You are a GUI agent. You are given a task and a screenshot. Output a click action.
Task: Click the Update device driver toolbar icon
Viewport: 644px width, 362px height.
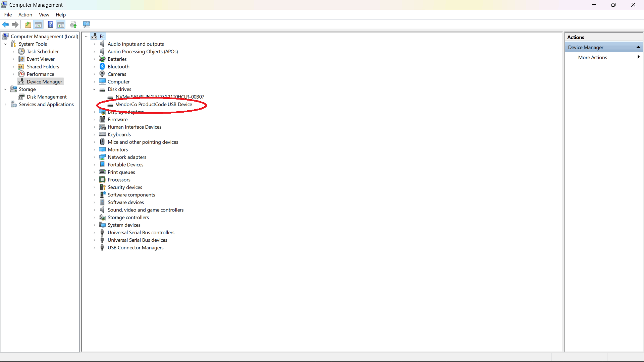[73, 24]
